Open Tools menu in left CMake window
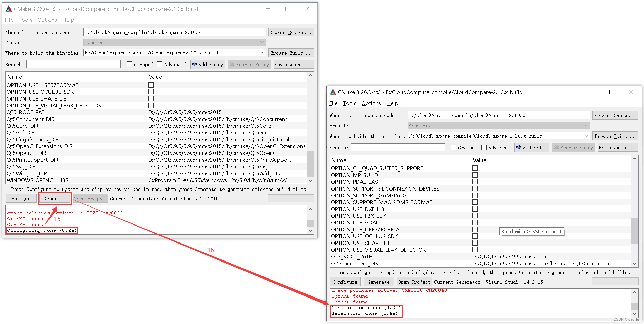The image size is (644, 324). tap(25, 20)
